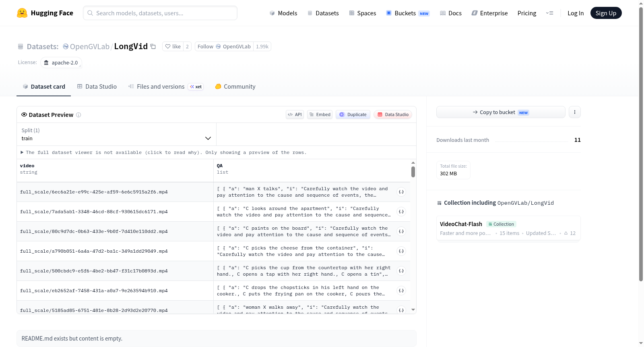Go to Spaces
This screenshot has width=644, height=347.
tap(362, 13)
